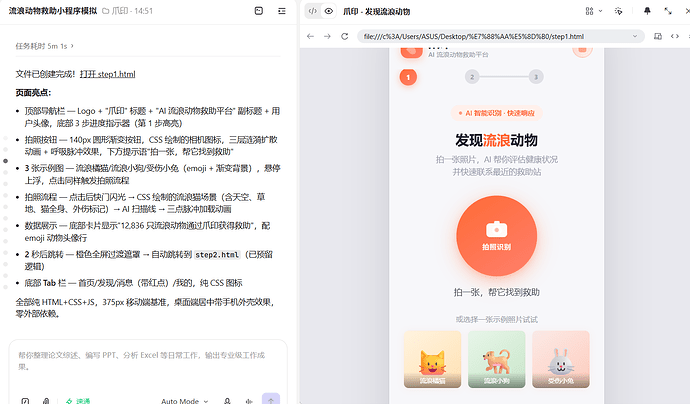Expand the task duration 5m 1s chevron

click(x=72, y=46)
